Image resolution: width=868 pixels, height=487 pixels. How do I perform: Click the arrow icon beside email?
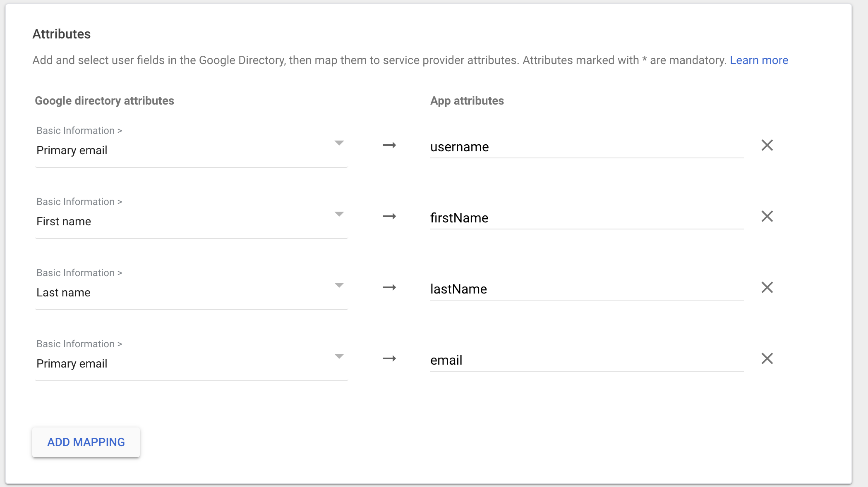coord(389,358)
